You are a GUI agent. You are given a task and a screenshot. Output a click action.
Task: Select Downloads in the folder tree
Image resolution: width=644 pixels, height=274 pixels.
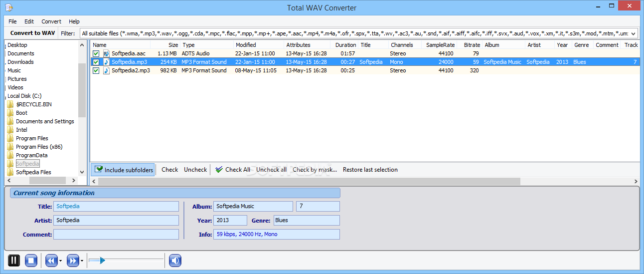[20, 62]
